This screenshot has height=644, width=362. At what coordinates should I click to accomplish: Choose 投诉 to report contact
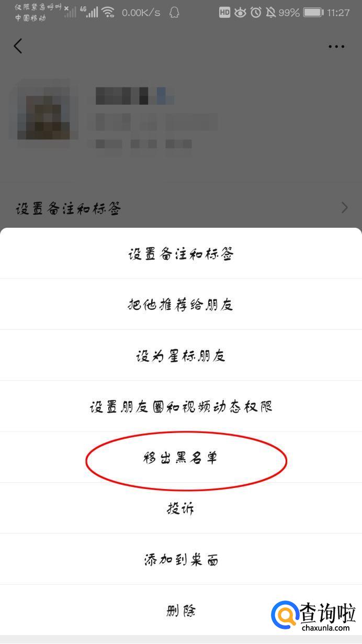click(181, 508)
